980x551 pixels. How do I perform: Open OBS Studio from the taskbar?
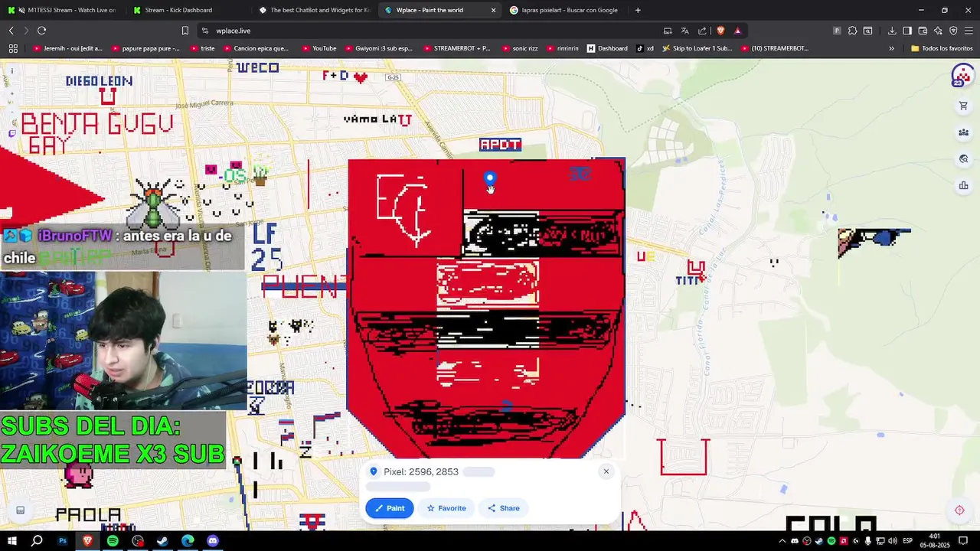coord(138,541)
